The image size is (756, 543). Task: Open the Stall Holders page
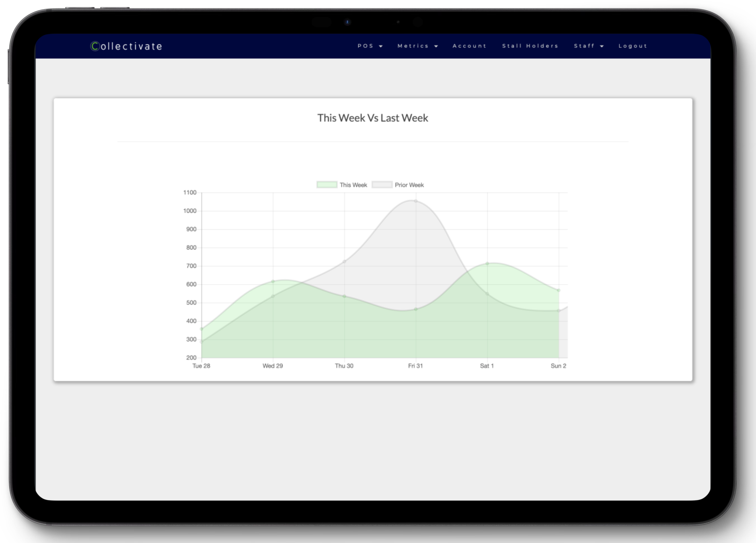(530, 46)
